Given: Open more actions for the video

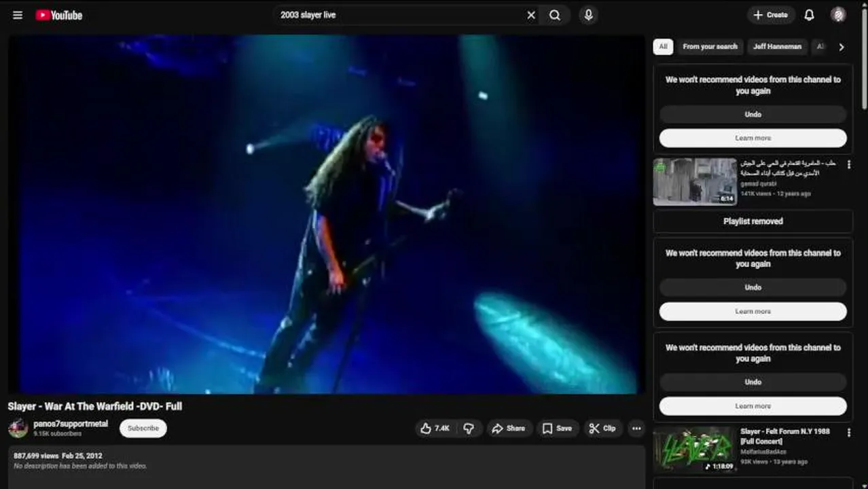Looking at the screenshot, I should pos(636,429).
